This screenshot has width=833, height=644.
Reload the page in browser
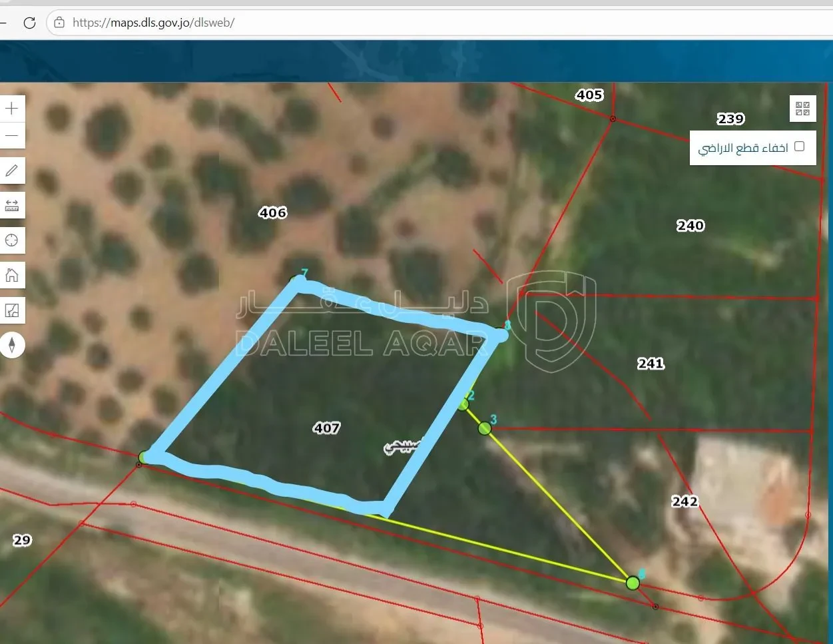(x=29, y=23)
